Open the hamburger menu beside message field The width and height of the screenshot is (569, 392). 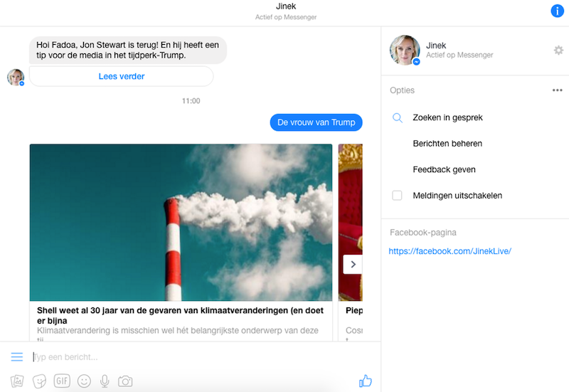17,356
